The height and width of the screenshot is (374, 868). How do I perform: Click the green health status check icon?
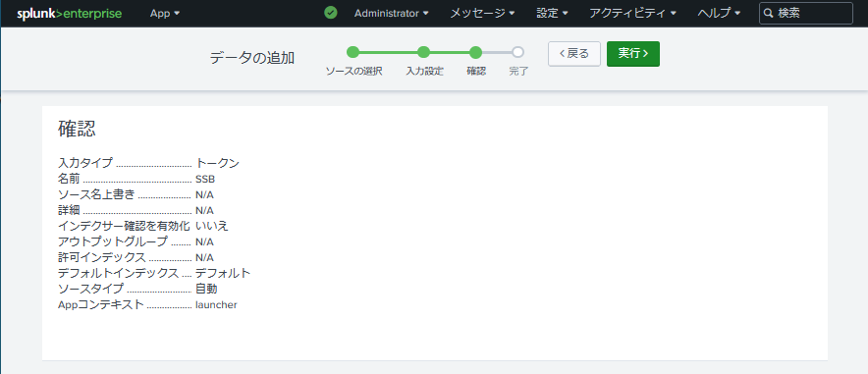(331, 13)
